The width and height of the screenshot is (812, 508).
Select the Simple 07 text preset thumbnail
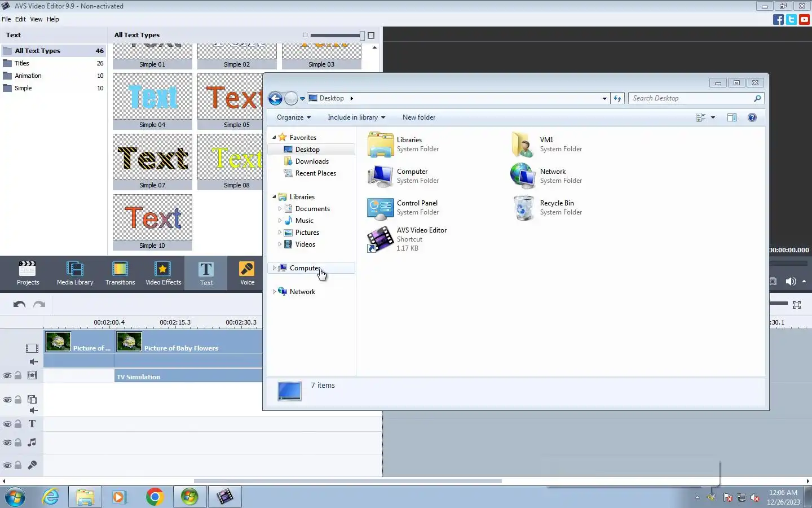click(152, 162)
